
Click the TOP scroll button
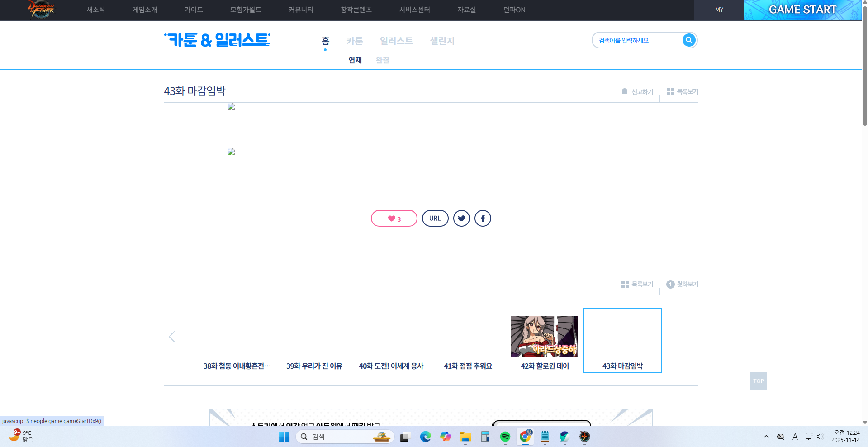pos(758,381)
